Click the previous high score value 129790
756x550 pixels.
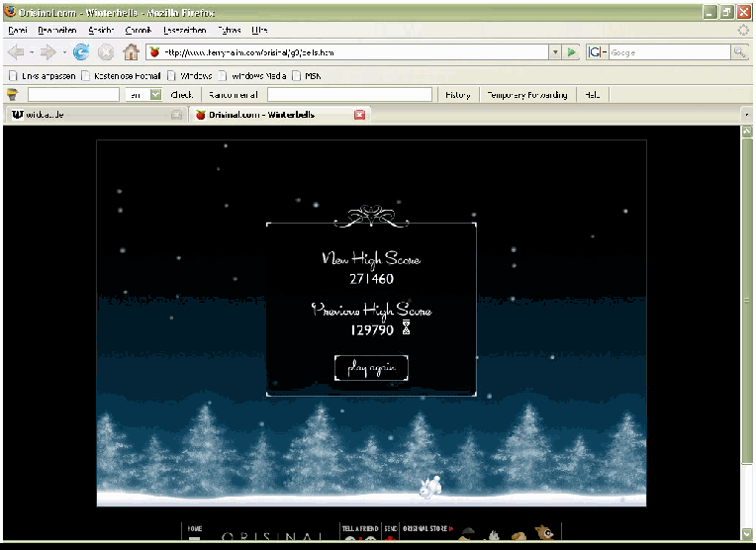click(x=372, y=330)
